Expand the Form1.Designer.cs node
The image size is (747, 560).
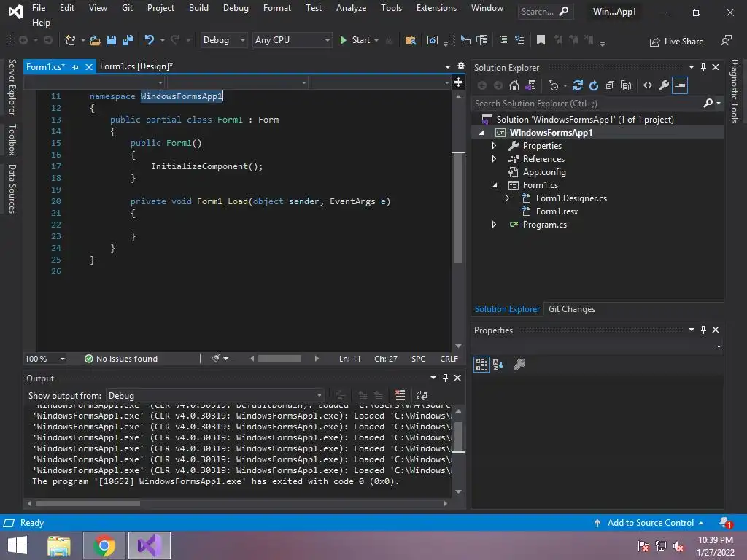tap(508, 198)
